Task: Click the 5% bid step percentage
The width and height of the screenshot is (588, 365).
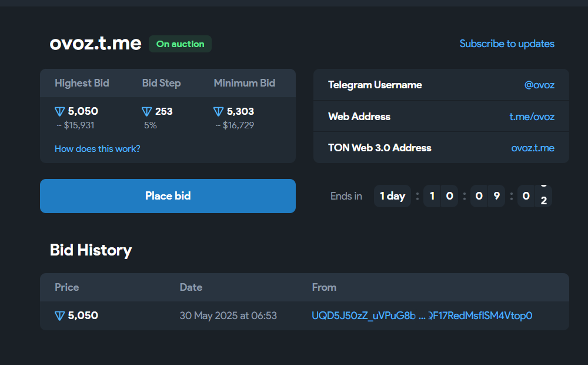Action: [151, 125]
